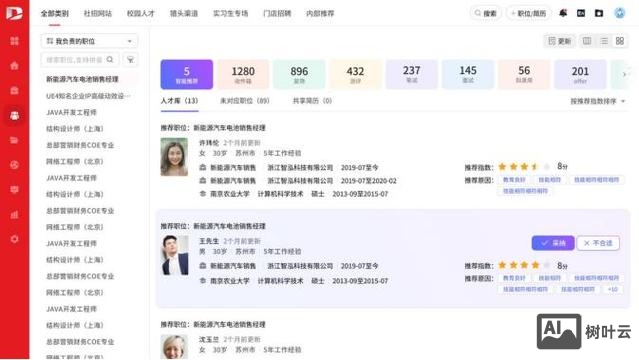Open the briefcase sidebar icon
639x360 pixels.
click(x=14, y=91)
